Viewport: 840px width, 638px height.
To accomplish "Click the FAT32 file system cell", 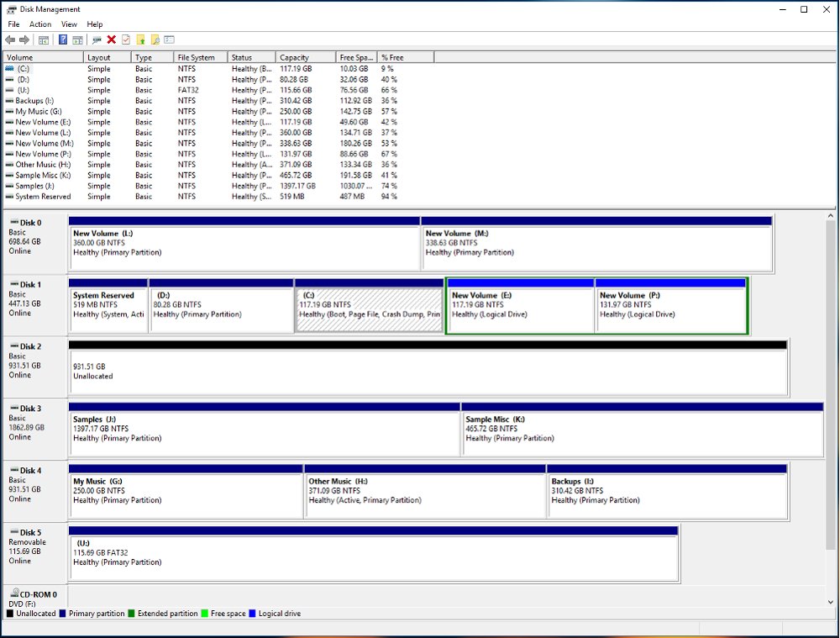I will coord(188,90).
